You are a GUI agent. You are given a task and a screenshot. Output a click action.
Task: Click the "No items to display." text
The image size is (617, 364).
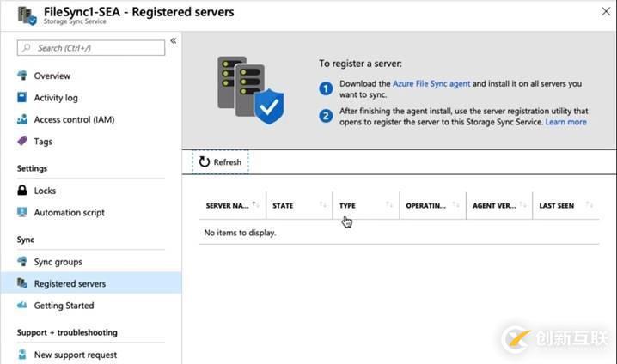click(240, 233)
